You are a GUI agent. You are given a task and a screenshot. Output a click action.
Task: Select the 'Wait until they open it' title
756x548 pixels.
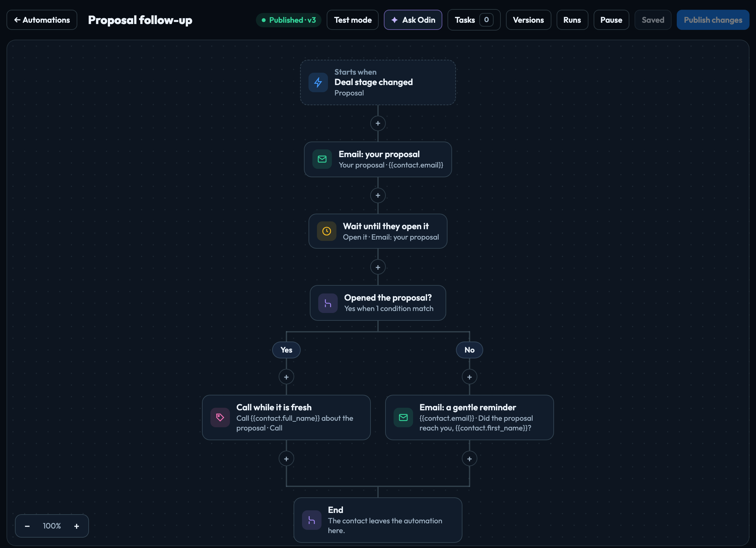coord(386,226)
